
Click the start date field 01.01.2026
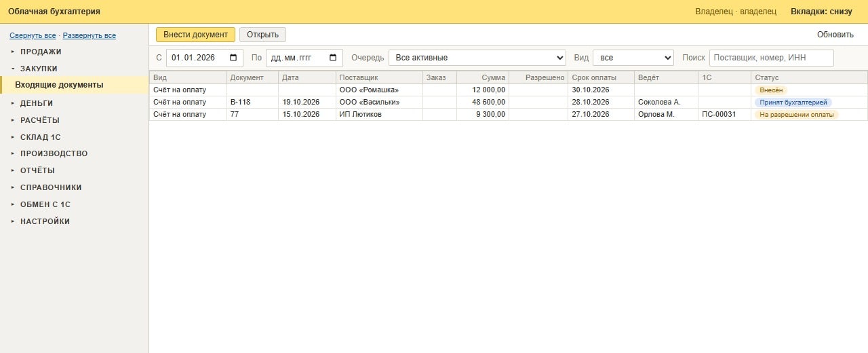click(205, 58)
